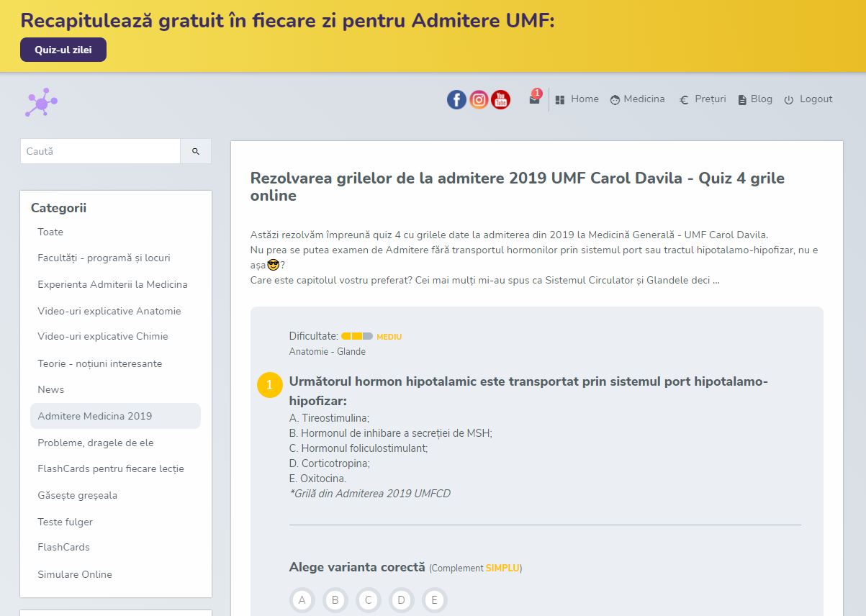
Task: Select answer option A
Action: [x=302, y=600]
